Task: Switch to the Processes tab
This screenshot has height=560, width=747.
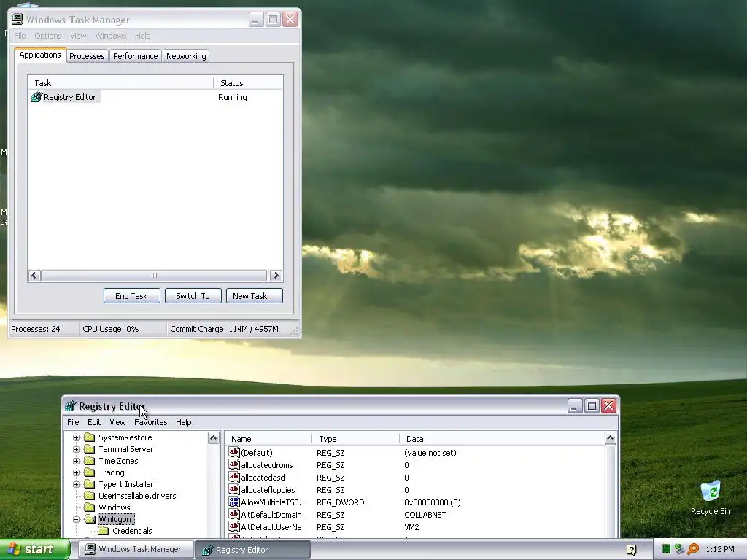Action: click(87, 56)
